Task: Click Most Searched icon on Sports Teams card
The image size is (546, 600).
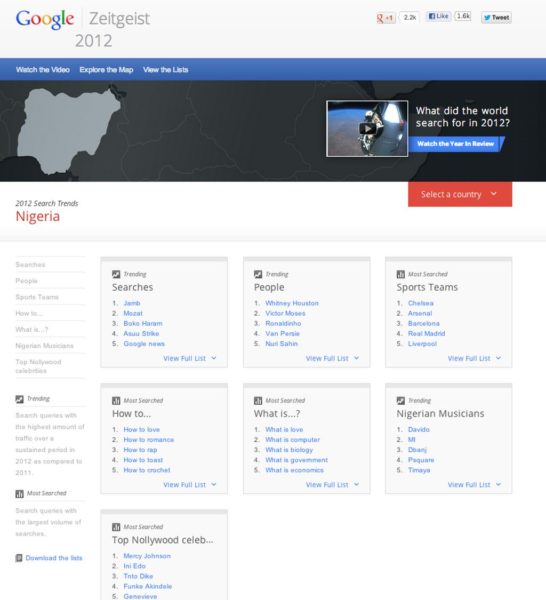Action: tap(401, 274)
